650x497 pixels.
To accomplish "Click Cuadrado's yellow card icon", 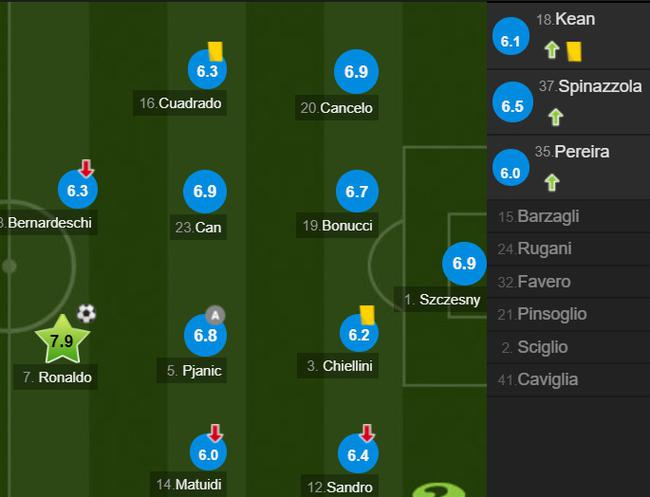I will (215, 50).
